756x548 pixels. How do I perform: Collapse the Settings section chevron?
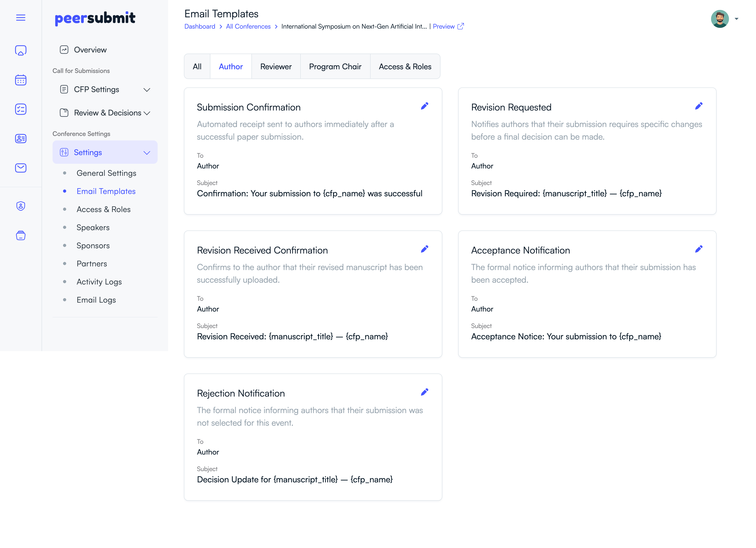click(x=147, y=152)
